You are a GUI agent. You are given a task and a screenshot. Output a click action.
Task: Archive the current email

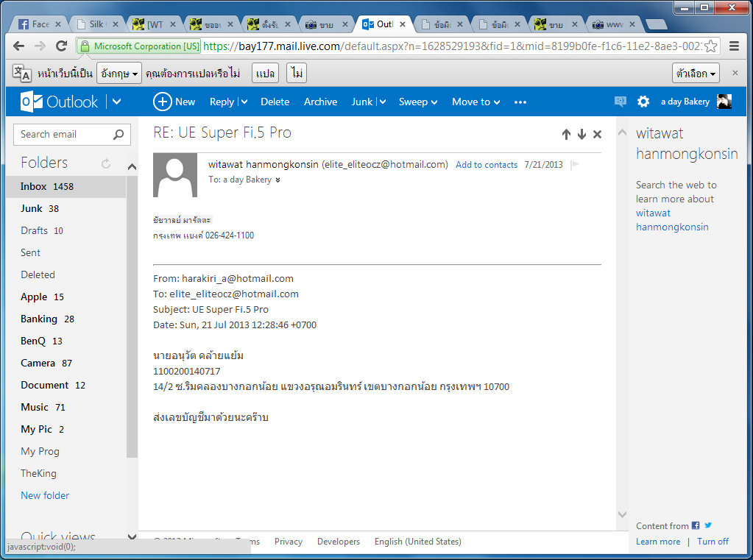click(x=320, y=102)
